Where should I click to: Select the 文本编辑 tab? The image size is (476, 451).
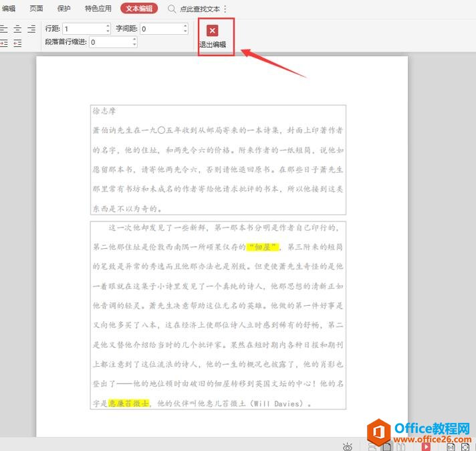[139, 9]
